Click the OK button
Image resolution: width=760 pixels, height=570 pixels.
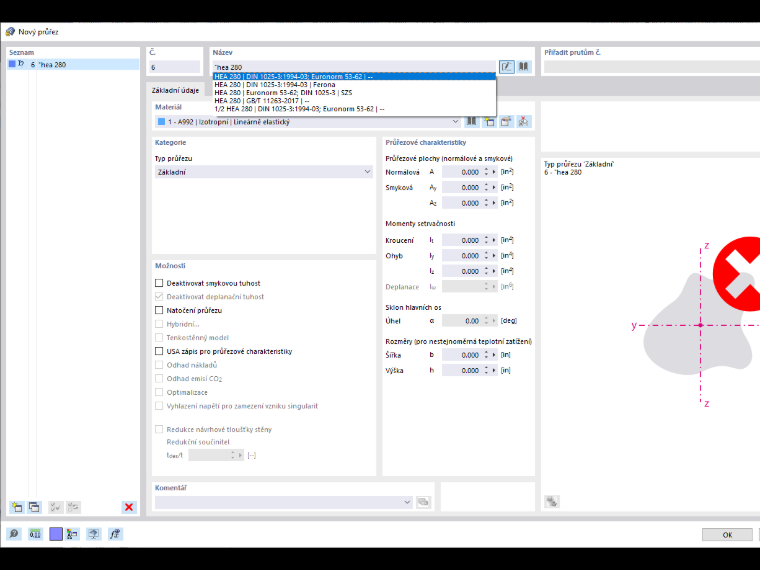(727, 535)
